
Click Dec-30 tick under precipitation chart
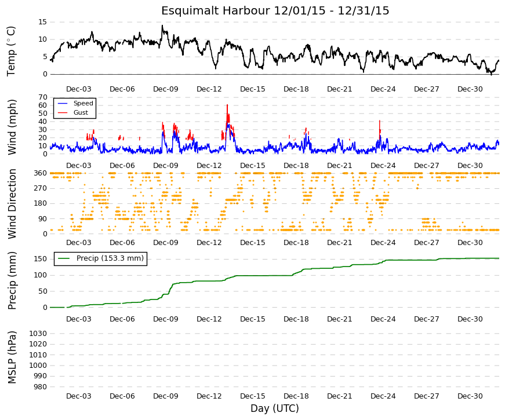470,319
